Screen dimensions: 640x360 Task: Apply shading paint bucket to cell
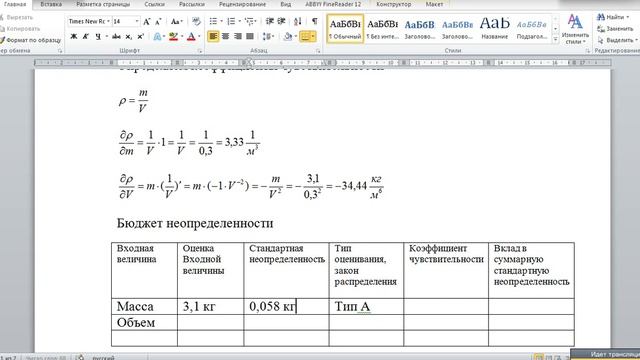288,37
